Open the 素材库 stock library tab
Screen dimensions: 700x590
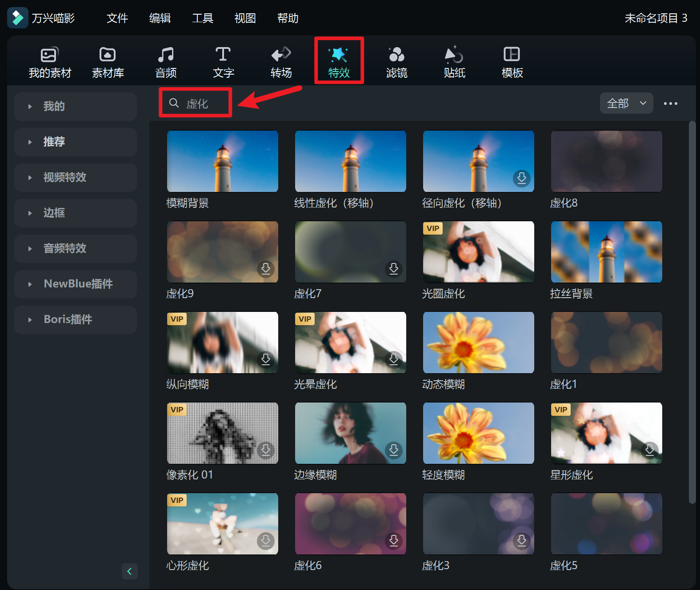pos(108,62)
